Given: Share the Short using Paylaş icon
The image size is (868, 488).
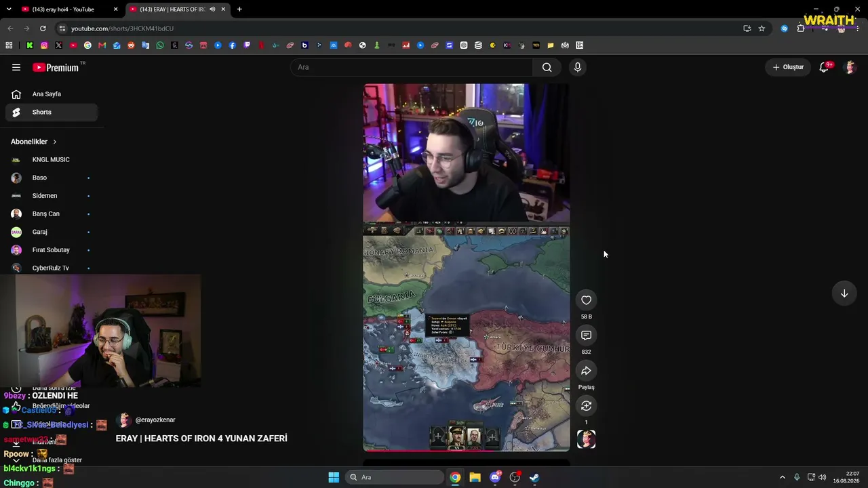Looking at the screenshot, I should coord(587,371).
